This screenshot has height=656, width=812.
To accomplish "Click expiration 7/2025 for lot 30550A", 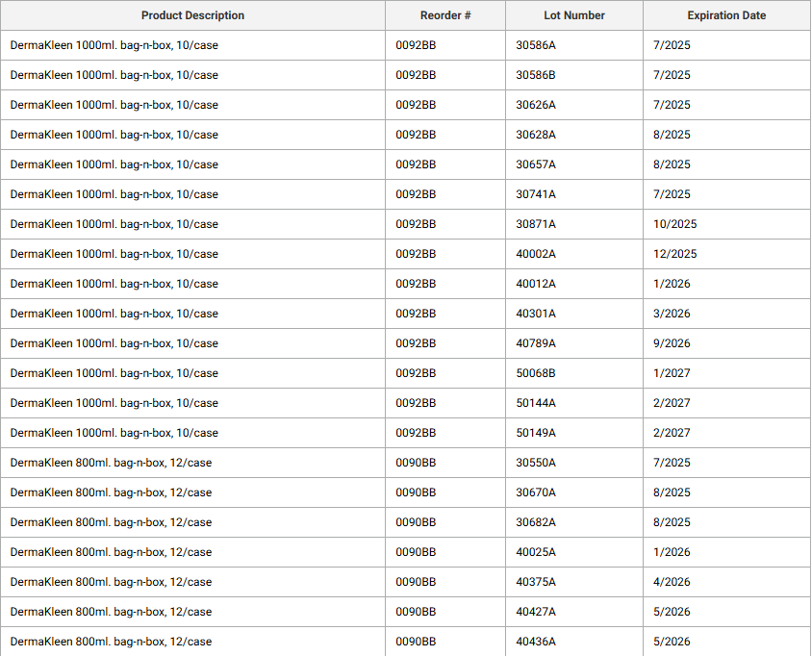I will (x=672, y=463).
